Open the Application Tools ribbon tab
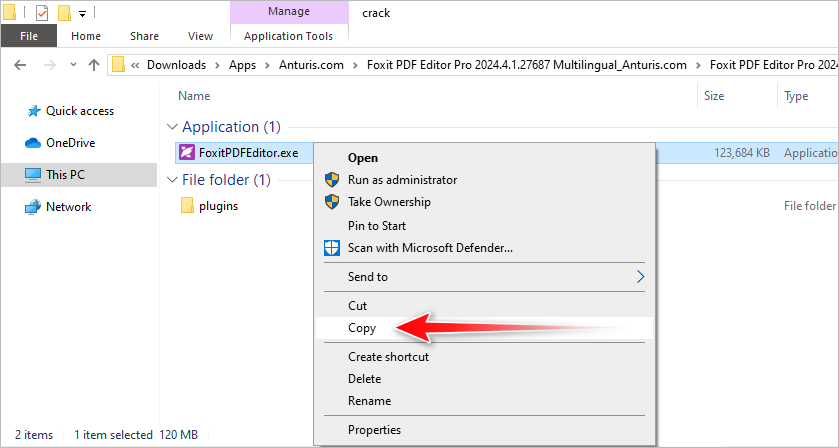The width and height of the screenshot is (839, 448). click(x=288, y=36)
